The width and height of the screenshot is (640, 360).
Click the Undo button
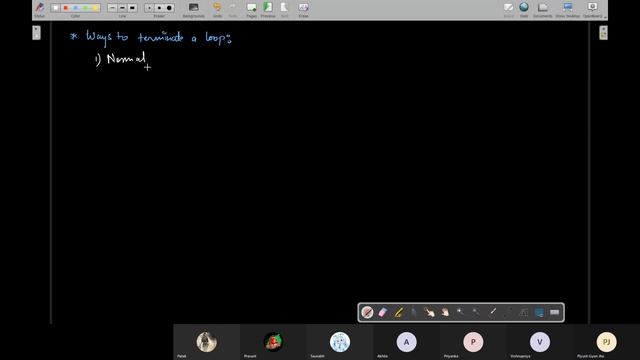pyautogui.click(x=217, y=9)
